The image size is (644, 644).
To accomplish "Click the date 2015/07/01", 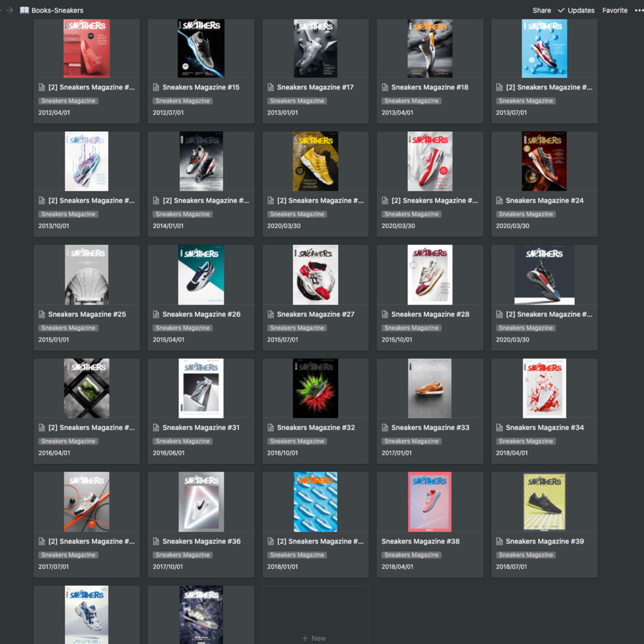I will tap(283, 340).
